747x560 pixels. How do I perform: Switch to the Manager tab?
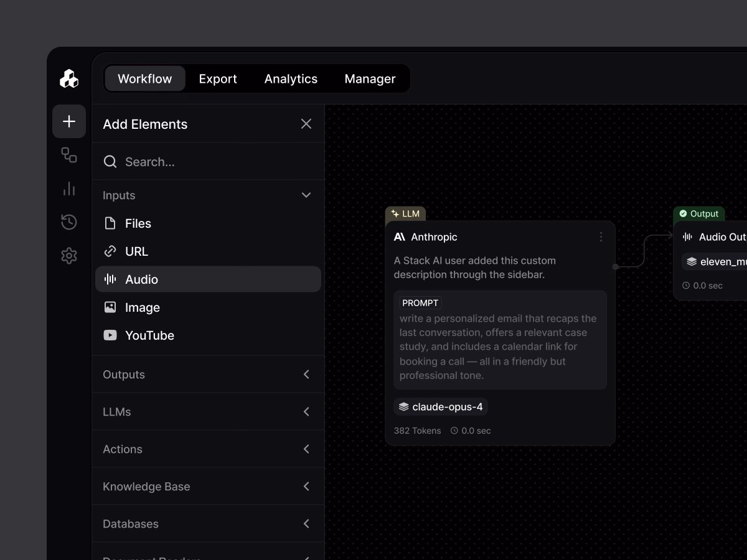point(370,79)
